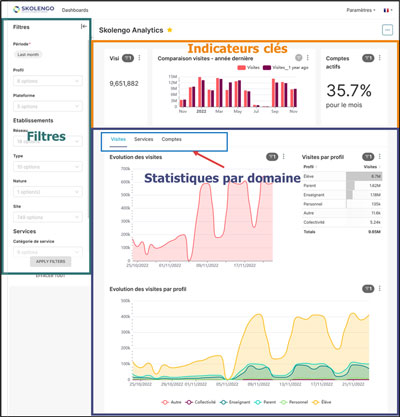Click the 9,651,882 visits value
This screenshot has height=417, width=400.
coord(124,84)
